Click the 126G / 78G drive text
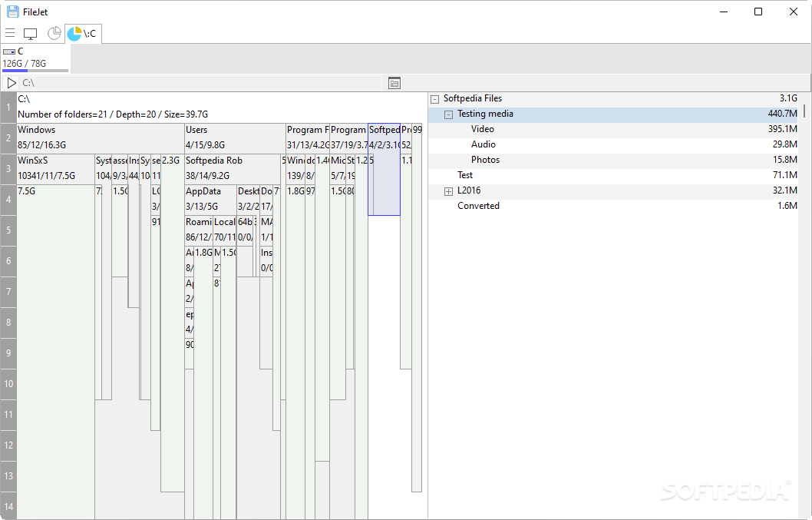This screenshot has width=812, height=520. pyautogui.click(x=25, y=64)
